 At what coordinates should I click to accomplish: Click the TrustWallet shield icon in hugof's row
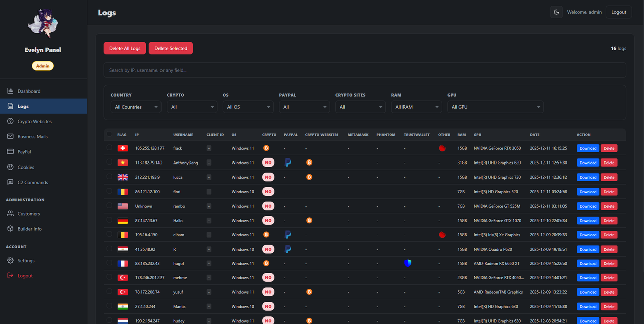click(x=408, y=263)
